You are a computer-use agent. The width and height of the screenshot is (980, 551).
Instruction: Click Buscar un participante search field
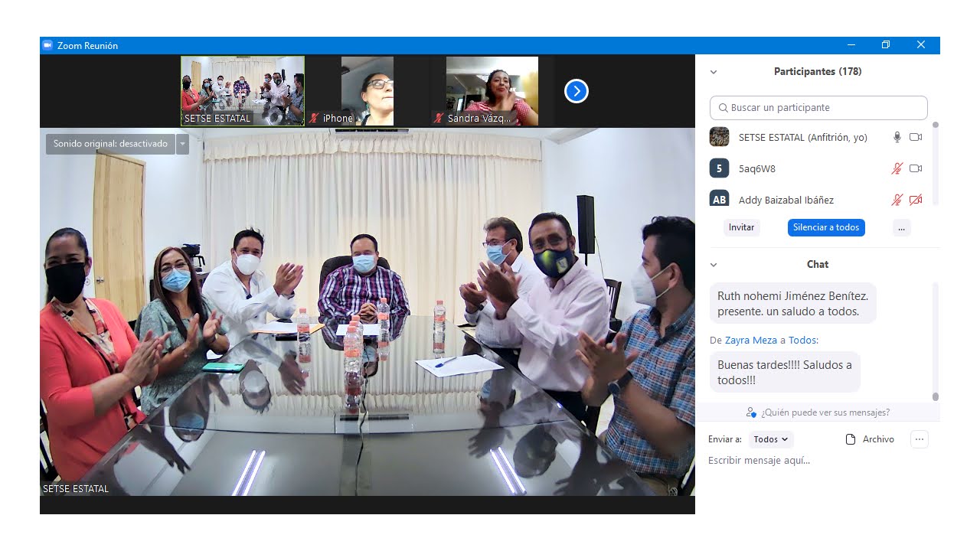tap(818, 108)
